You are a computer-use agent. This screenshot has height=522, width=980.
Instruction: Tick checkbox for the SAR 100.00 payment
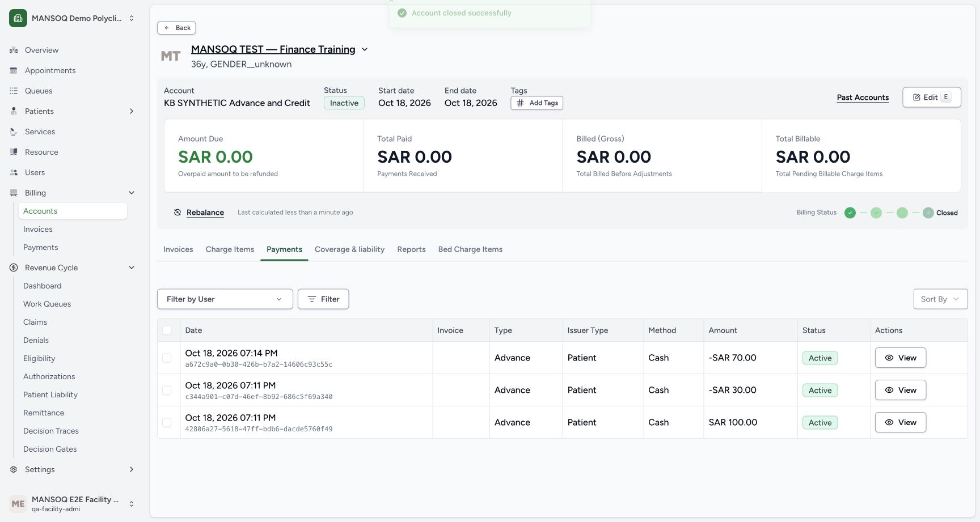(167, 423)
